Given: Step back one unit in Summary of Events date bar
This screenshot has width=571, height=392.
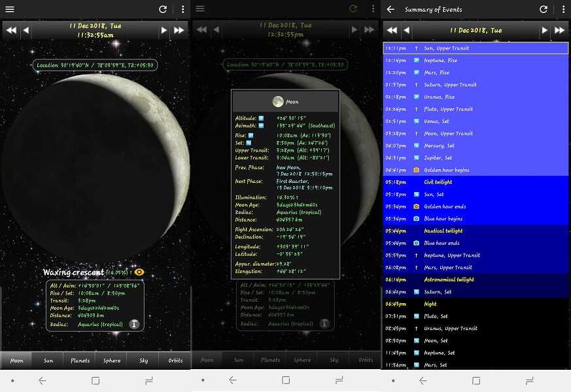Looking at the screenshot, I should tap(407, 30).
